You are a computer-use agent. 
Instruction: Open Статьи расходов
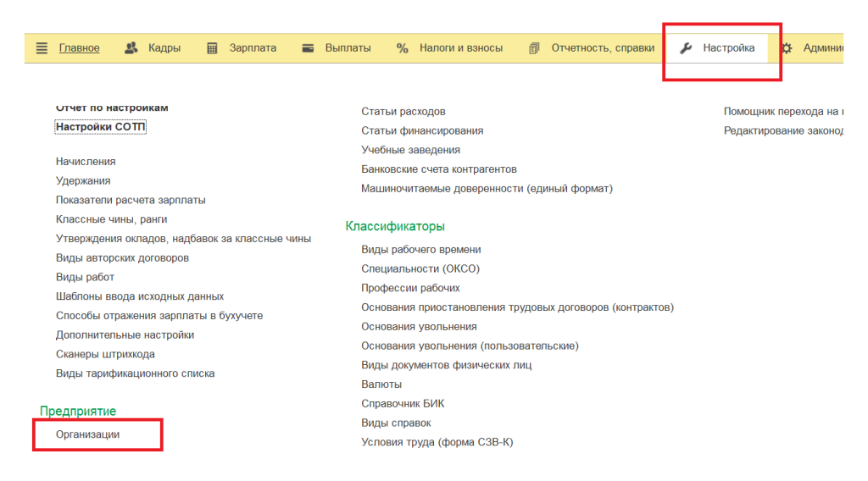pyautogui.click(x=403, y=112)
